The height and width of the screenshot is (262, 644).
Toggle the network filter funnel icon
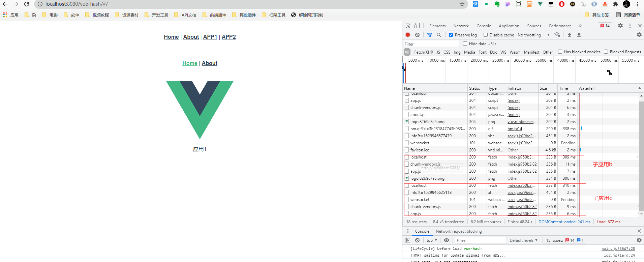(x=430, y=35)
